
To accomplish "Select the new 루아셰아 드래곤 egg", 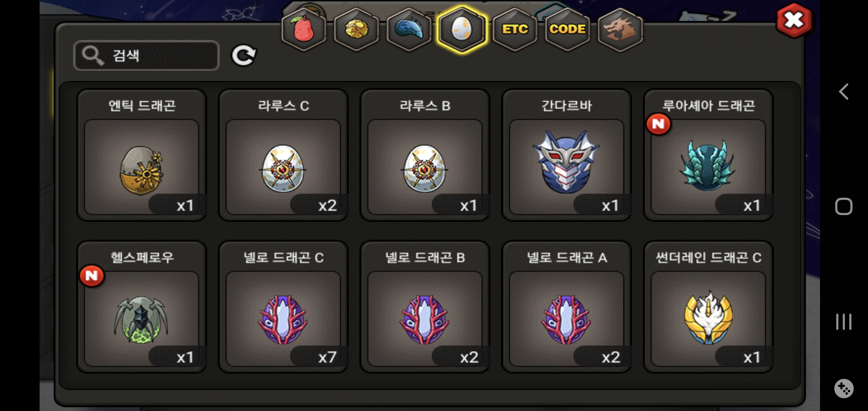I will tap(708, 155).
